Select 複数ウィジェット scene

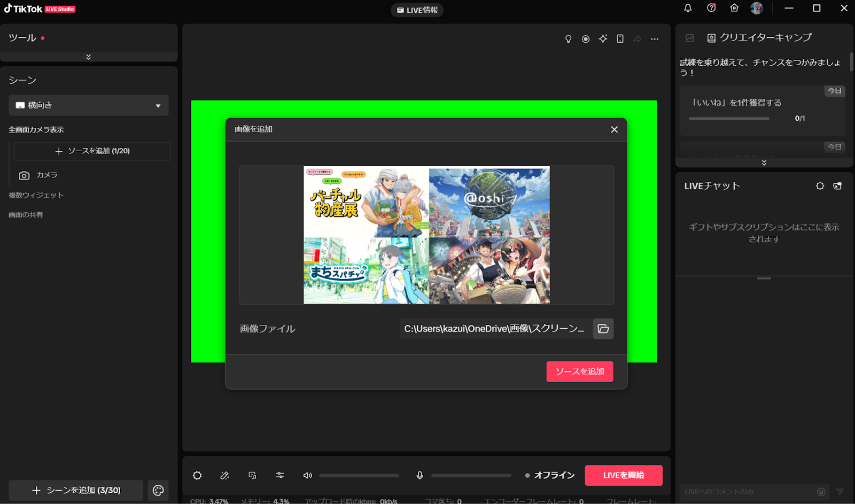tap(36, 195)
